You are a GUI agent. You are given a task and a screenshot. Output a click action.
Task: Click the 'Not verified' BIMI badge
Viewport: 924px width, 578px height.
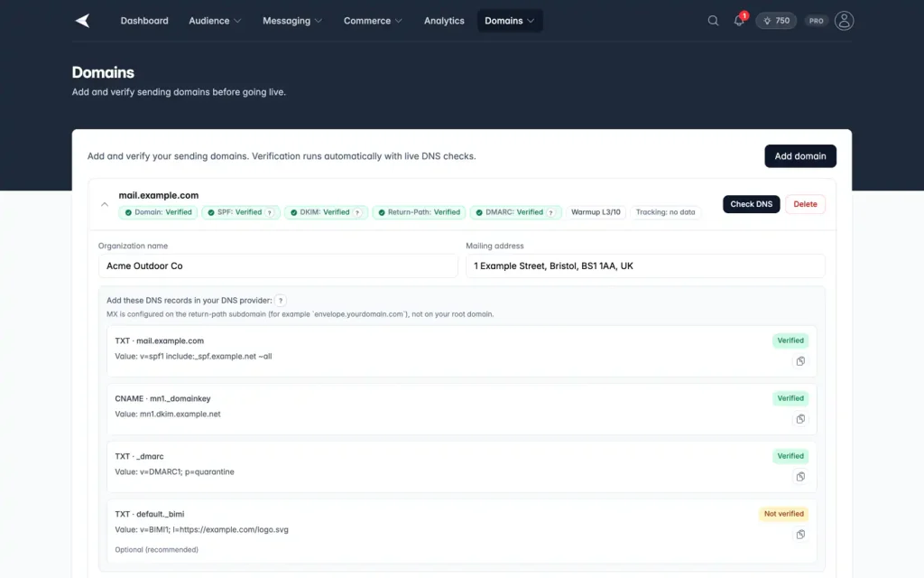point(784,514)
